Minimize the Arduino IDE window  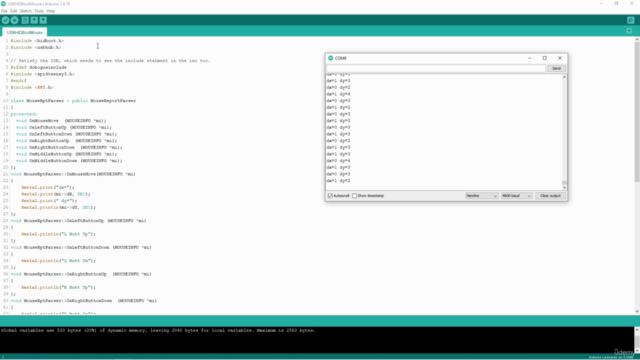(601, 4)
